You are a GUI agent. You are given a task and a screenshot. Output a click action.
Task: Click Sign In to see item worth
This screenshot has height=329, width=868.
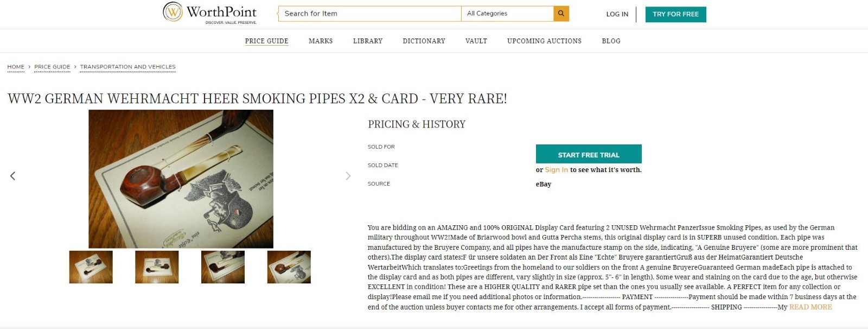556,169
